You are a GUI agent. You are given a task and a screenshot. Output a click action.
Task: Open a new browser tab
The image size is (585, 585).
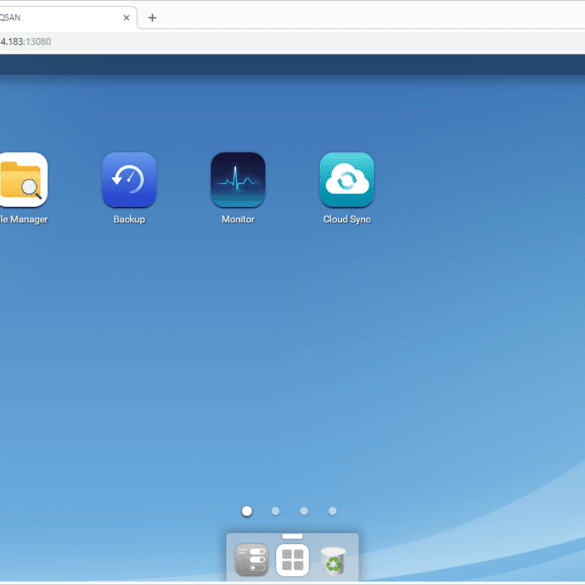pyautogui.click(x=152, y=18)
